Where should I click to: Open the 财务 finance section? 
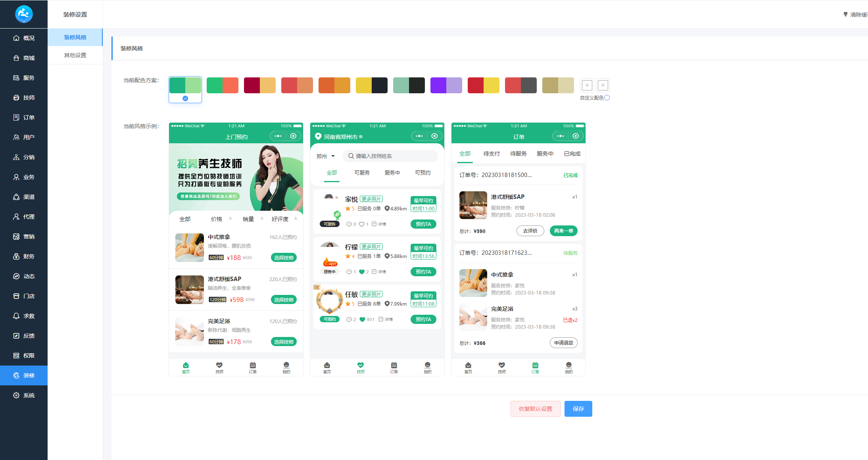[24, 256]
